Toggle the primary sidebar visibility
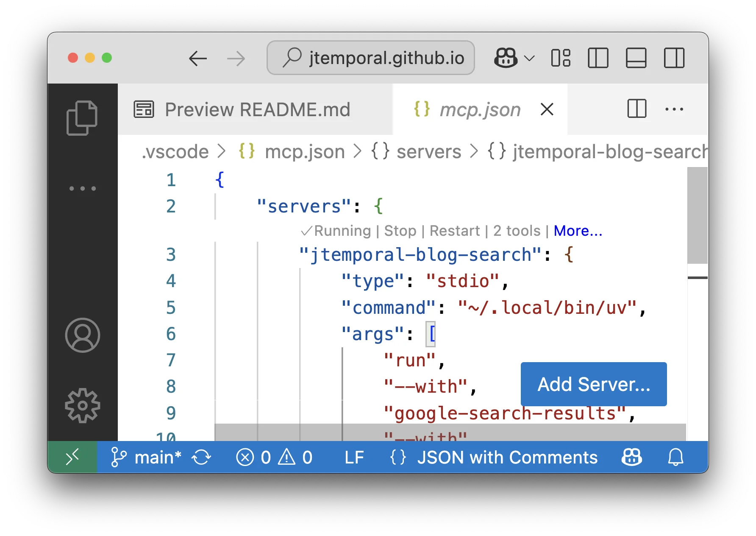The height and width of the screenshot is (536, 756). 598,59
